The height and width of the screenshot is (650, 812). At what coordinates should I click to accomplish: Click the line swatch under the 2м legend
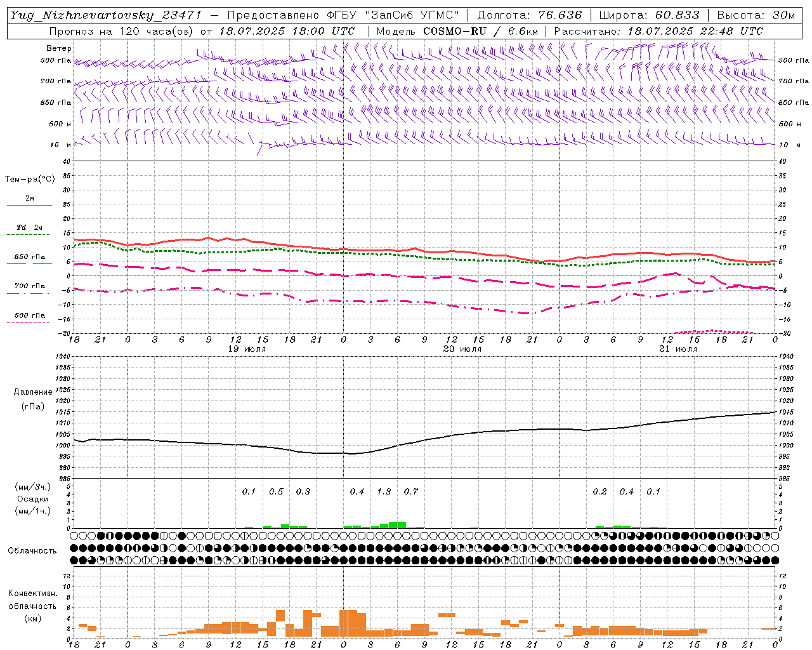[x=29, y=205]
